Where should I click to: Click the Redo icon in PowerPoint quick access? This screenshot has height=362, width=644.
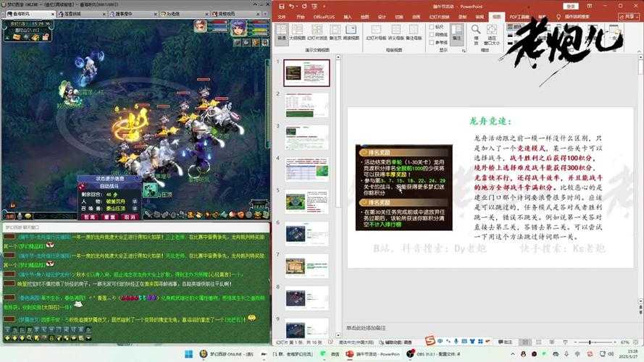point(304,7)
